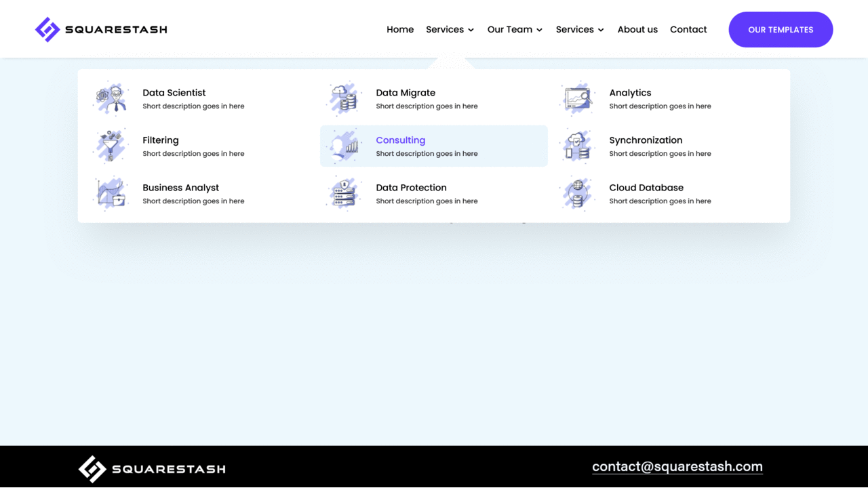The height and width of the screenshot is (488, 868).
Task: Select Home in the navigation bar
Action: pos(400,29)
